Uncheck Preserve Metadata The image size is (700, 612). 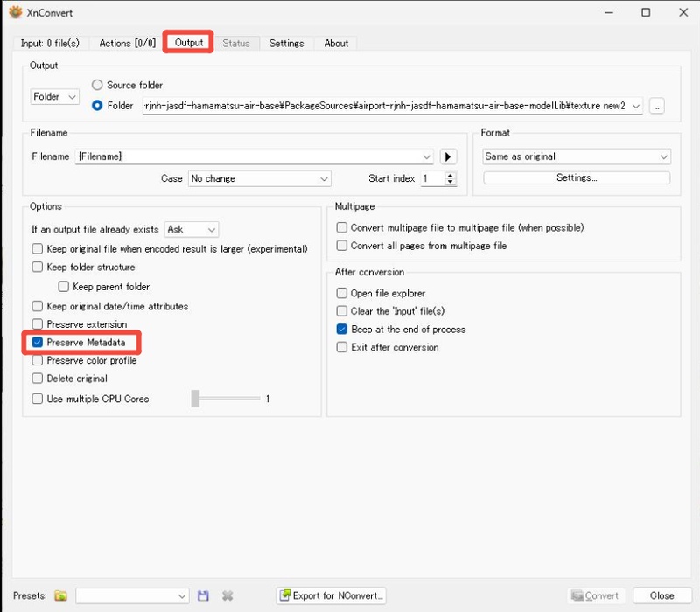(x=38, y=342)
